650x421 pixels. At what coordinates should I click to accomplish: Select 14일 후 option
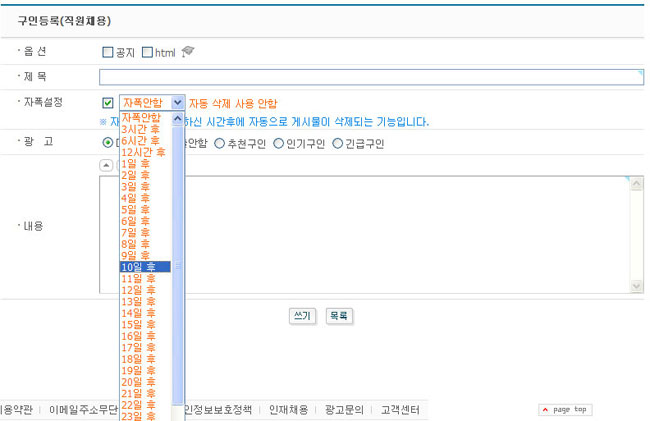145,313
